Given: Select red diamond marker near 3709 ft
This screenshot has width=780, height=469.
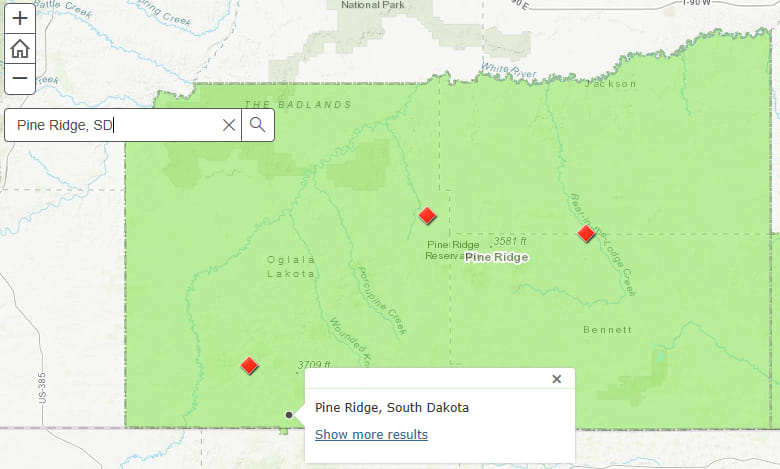Looking at the screenshot, I should (x=250, y=366).
